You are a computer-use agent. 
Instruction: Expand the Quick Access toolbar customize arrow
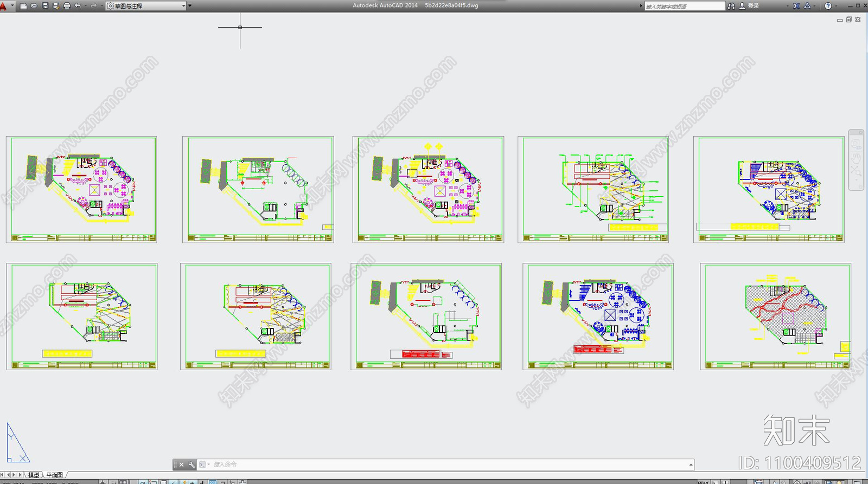[x=190, y=6]
